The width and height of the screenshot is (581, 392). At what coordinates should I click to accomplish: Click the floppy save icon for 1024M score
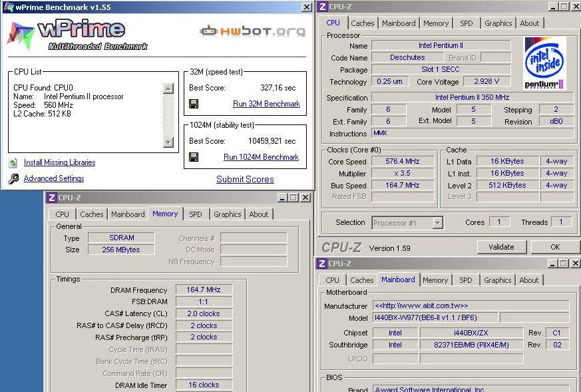pos(194,157)
